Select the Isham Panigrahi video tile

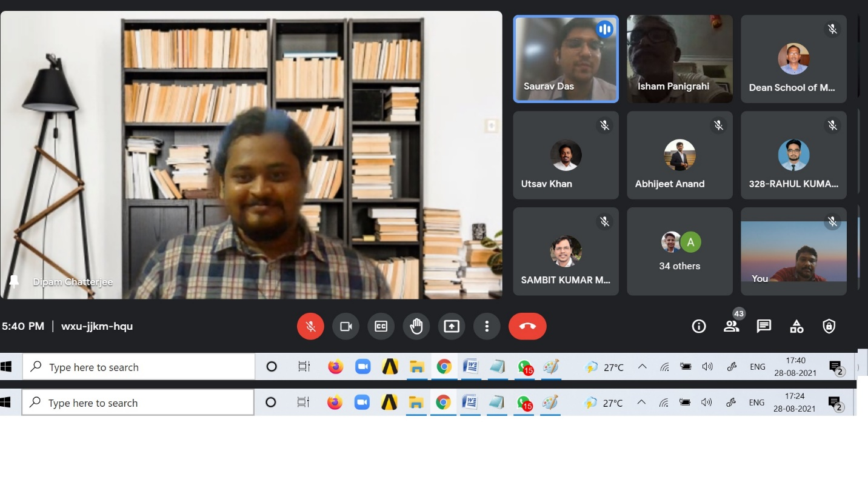click(679, 59)
